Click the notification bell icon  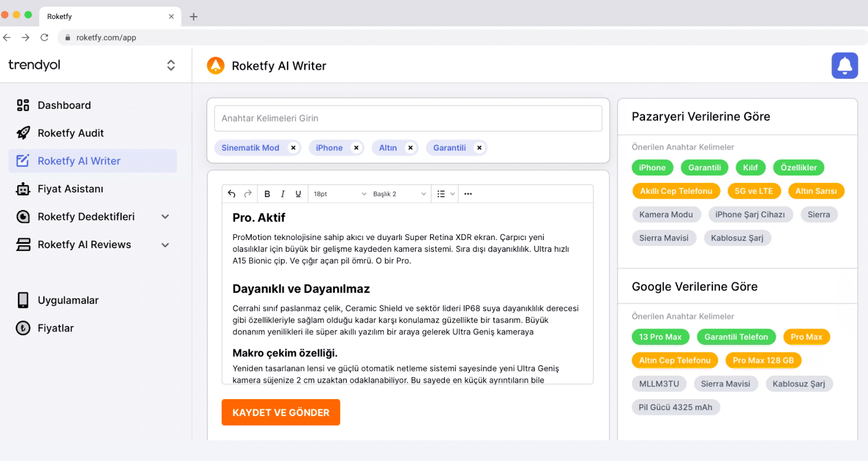[x=844, y=66]
